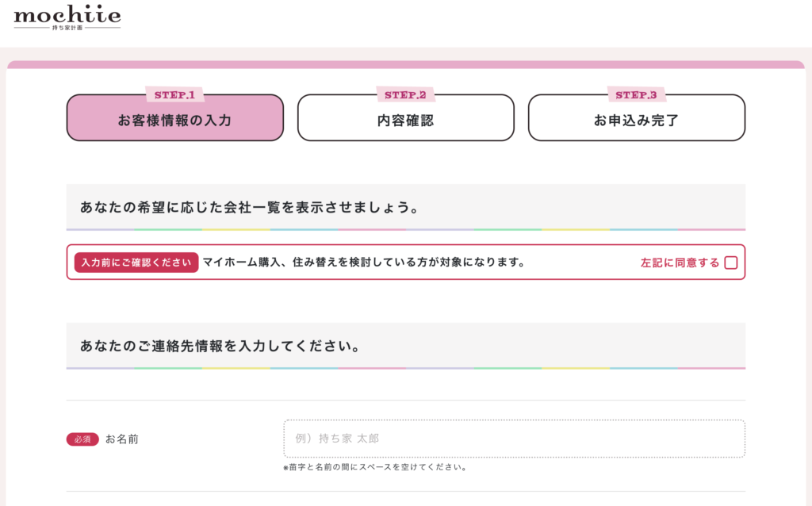Viewport: 812px width, 506px height.
Task: Check the 左記に同意する checkbox
Action: coord(730,263)
